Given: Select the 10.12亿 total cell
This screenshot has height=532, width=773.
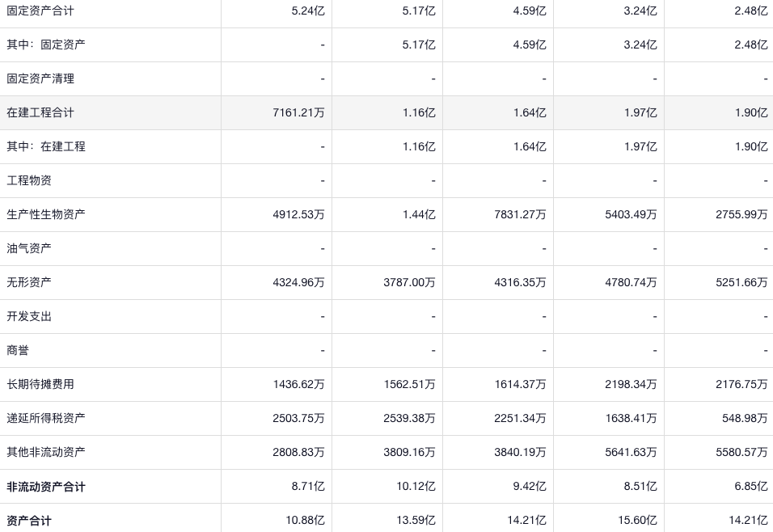Looking at the screenshot, I should tap(416, 486).
